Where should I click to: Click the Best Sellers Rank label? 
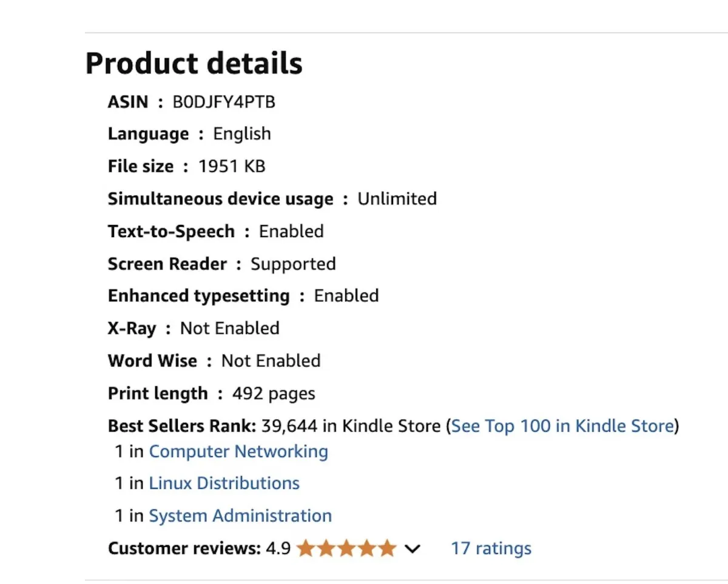click(182, 426)
